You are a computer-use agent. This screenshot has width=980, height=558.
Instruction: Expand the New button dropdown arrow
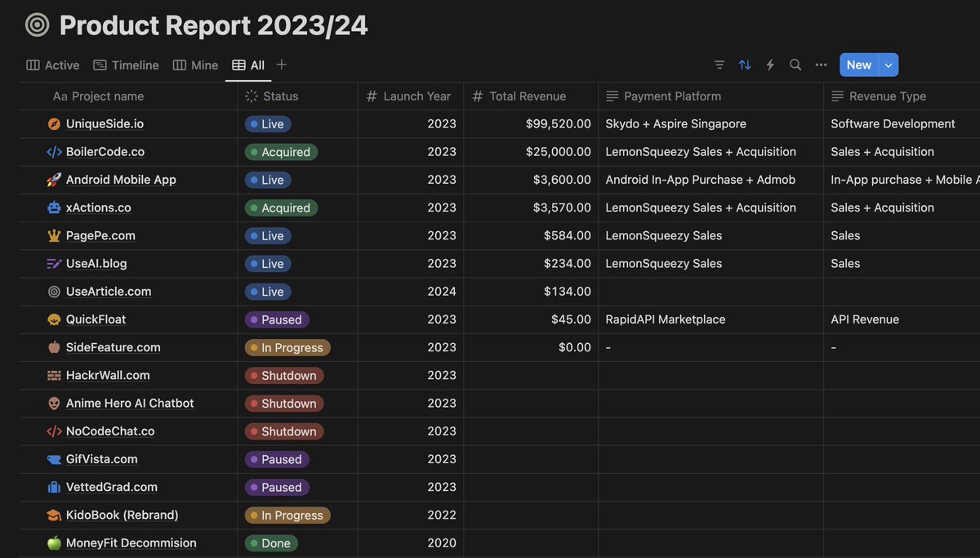[889, 65]
